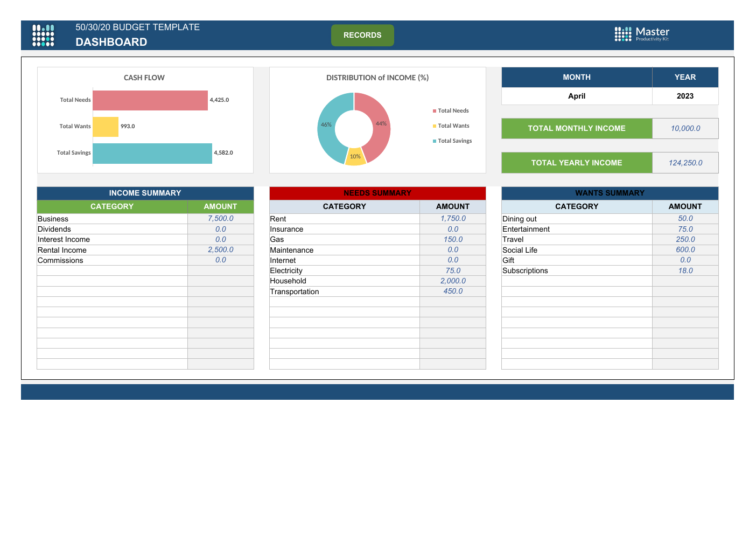The height and width of the screenshot is (535, 756).
Task: Click the teal Total Savings bar
Action: point(152,154)
